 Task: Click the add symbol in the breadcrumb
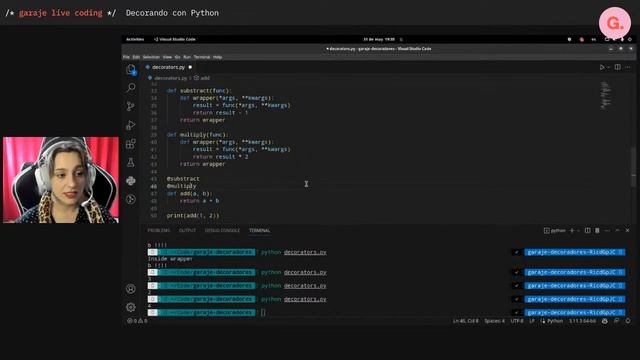coord(205,78)
